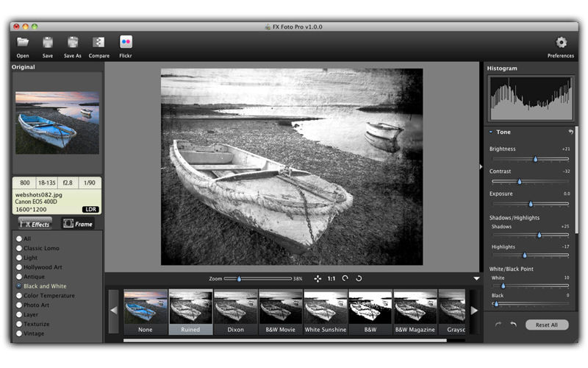Adjust the Brightness slider

coord(531,159)
